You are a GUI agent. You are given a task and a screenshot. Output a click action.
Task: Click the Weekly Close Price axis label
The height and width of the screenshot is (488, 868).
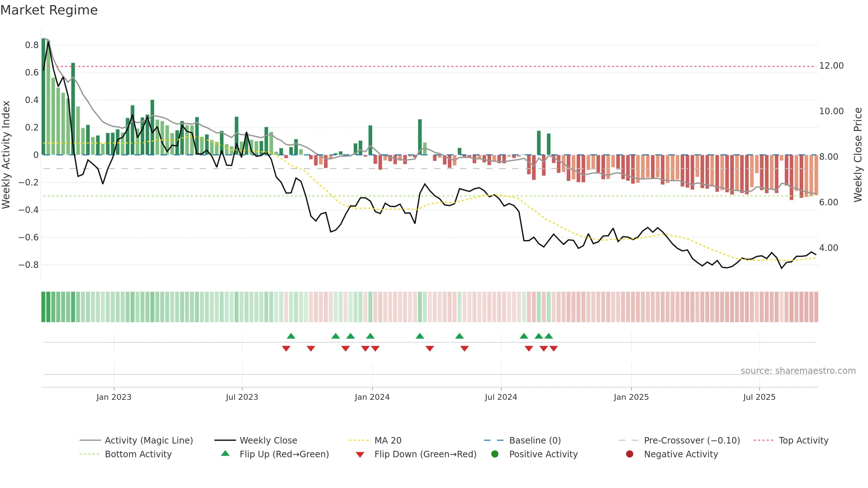point(858,155)
